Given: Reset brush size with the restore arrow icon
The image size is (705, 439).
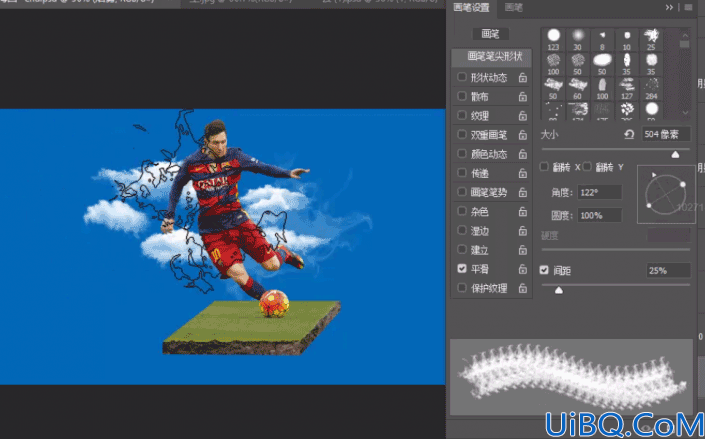Looking at the screenshot, I should click(629, 134).
